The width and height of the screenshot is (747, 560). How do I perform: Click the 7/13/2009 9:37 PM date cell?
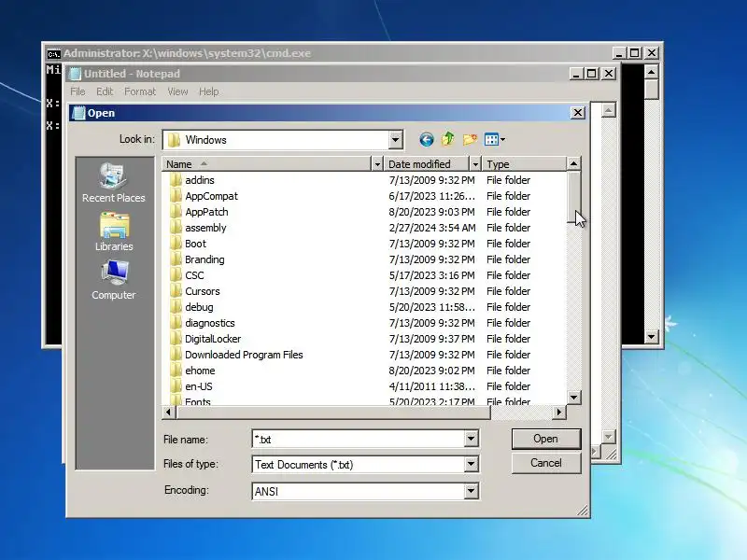click(431, 339)
